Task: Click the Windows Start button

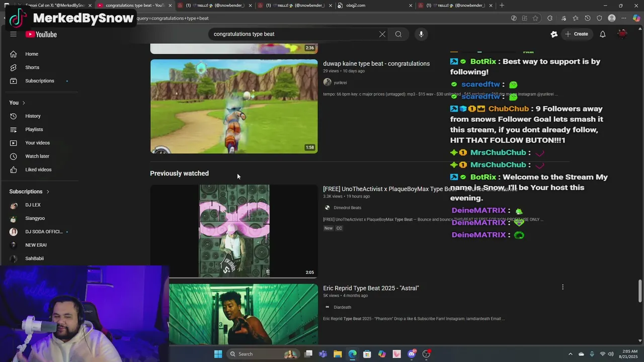Action: click(218, 354)
